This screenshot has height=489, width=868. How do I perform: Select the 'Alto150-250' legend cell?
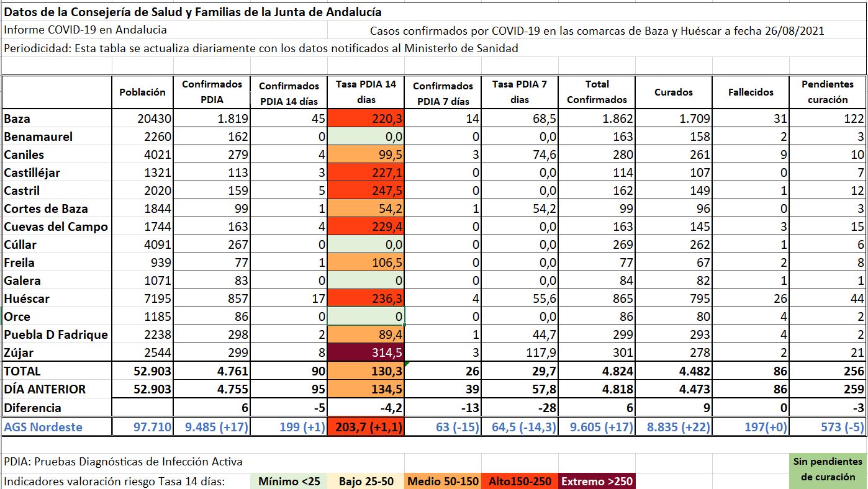coord(520,481)
